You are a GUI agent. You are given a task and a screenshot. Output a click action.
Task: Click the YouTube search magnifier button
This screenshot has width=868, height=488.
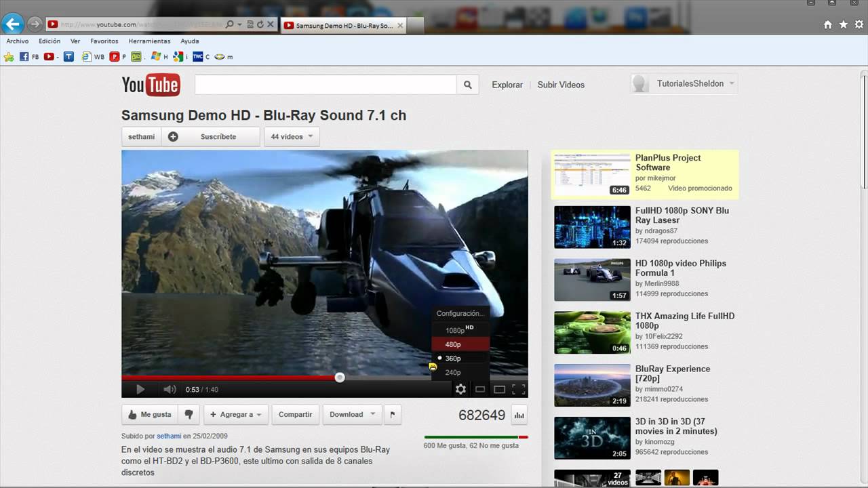point(467,85)
